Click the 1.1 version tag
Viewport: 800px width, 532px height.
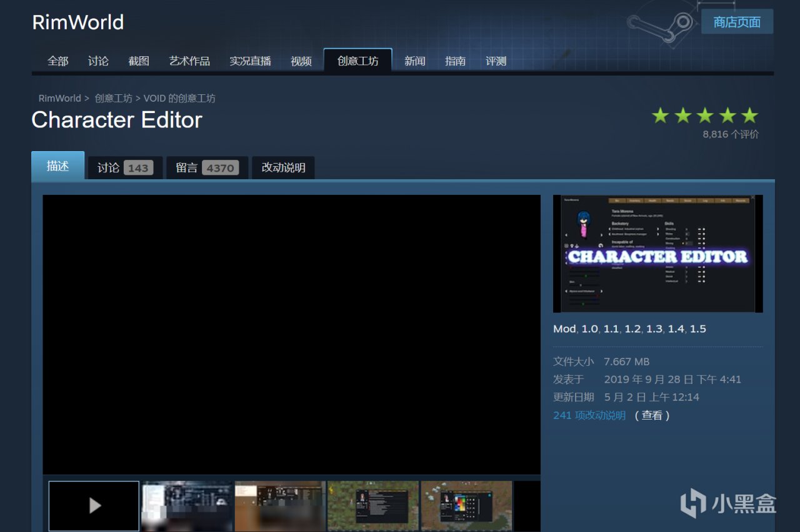611,329
